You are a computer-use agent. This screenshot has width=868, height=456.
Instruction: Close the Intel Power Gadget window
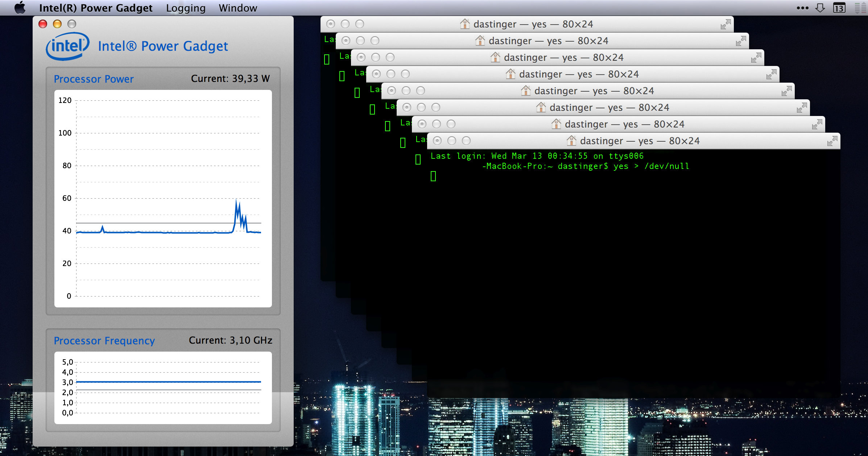pos(43,24)
